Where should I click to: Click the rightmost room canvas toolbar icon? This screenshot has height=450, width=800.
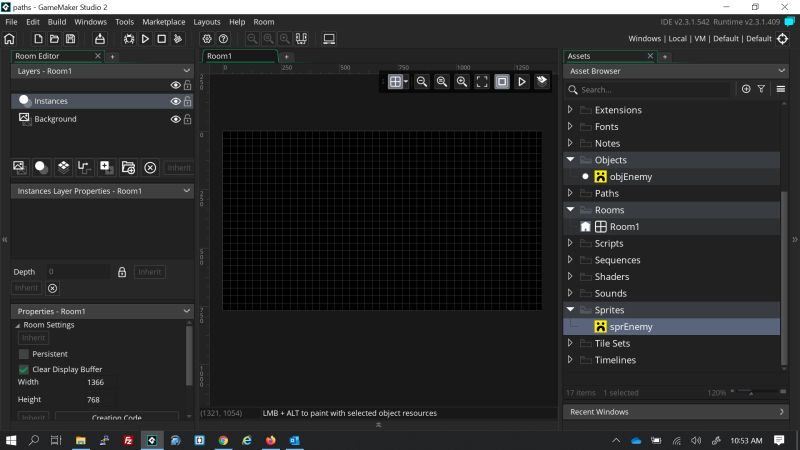pos(542,81)
